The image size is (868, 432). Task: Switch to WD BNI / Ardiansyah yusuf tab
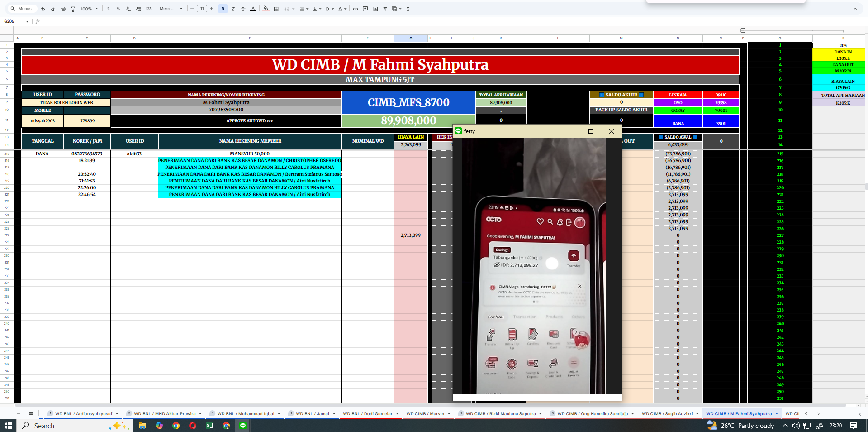(x=84, y=413)
